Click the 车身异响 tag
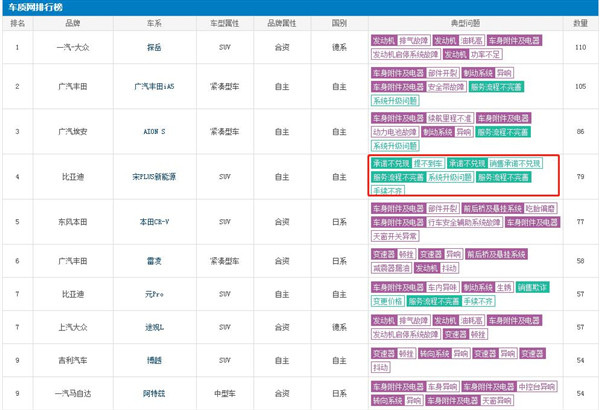The height and width of the screenshot is (410, 600). tap(442, 387)
